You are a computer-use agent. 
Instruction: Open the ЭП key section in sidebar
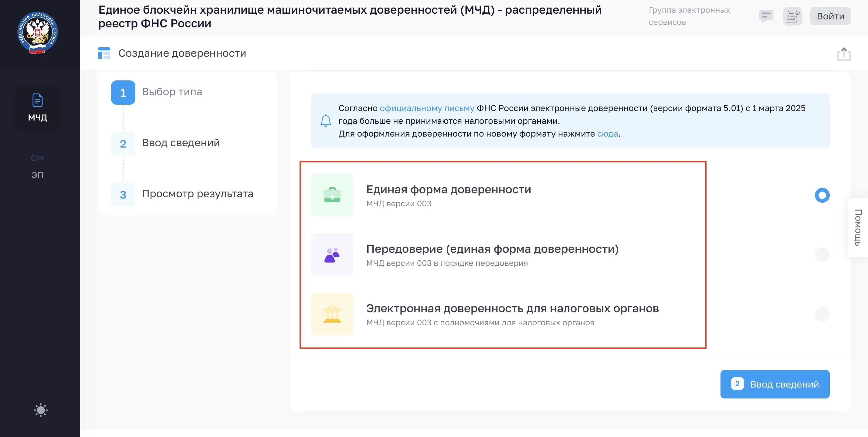click(37, 166)
